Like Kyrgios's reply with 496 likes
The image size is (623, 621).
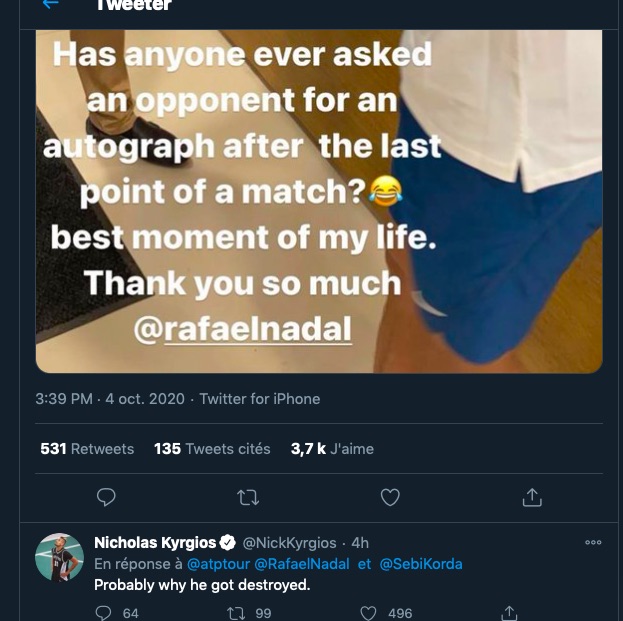click(369, 612)
